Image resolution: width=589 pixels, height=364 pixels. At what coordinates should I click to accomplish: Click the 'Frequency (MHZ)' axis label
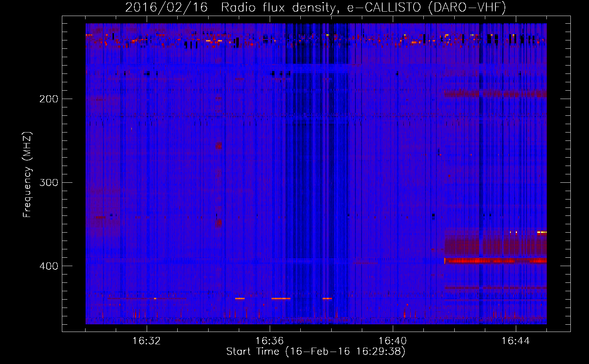point(28,175)
